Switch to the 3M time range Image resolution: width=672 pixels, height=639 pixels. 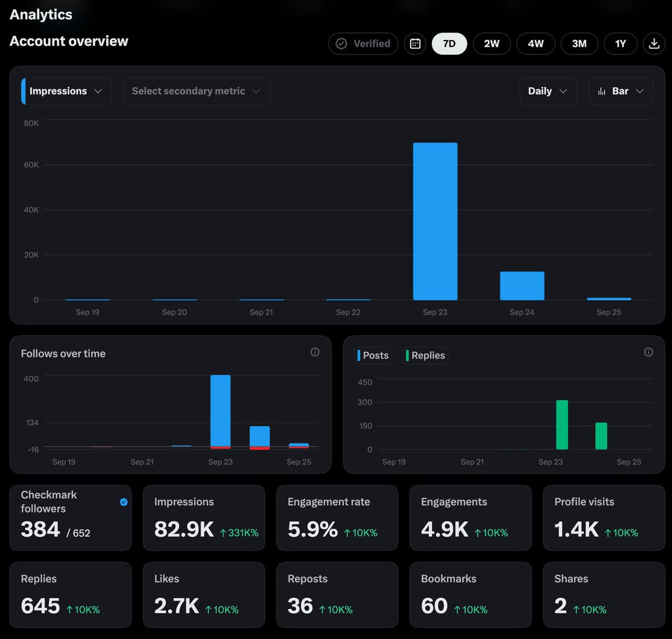[x=579, y=44]
